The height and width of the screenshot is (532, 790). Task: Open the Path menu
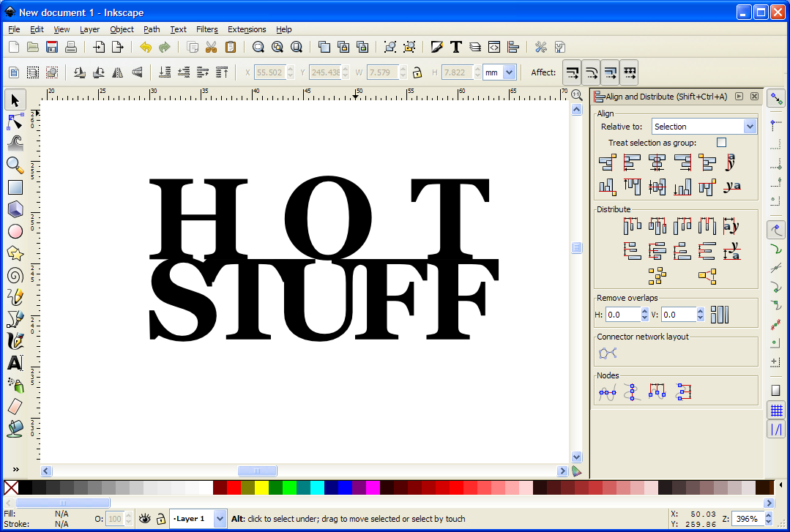pyautogui.click(x=152, y=29)
